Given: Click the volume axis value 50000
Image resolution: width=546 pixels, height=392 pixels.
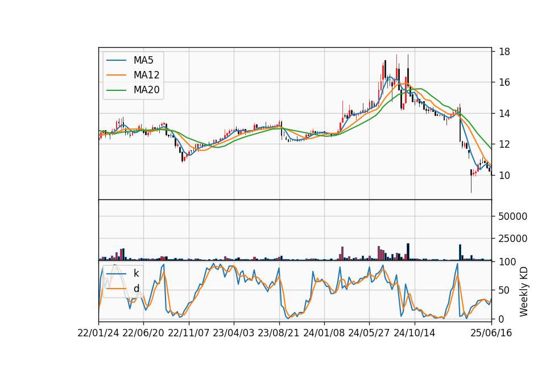Looking at the screenshot, I should 513,216.
